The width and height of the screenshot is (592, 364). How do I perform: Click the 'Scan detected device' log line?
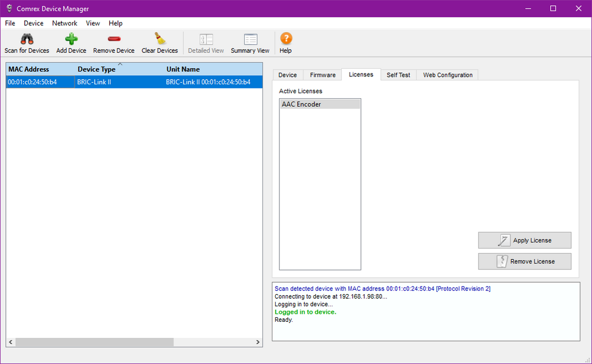pyautogui.click(x=383, y=289)
